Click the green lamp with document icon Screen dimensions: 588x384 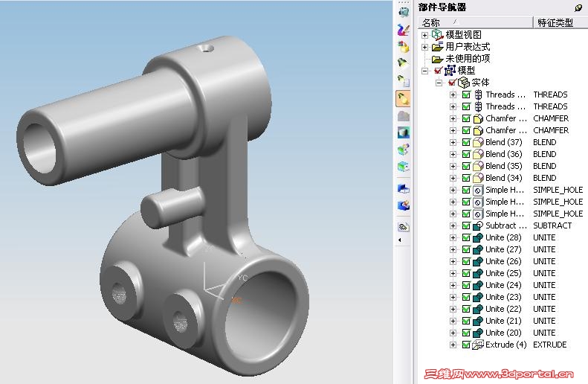click(404, 80)
